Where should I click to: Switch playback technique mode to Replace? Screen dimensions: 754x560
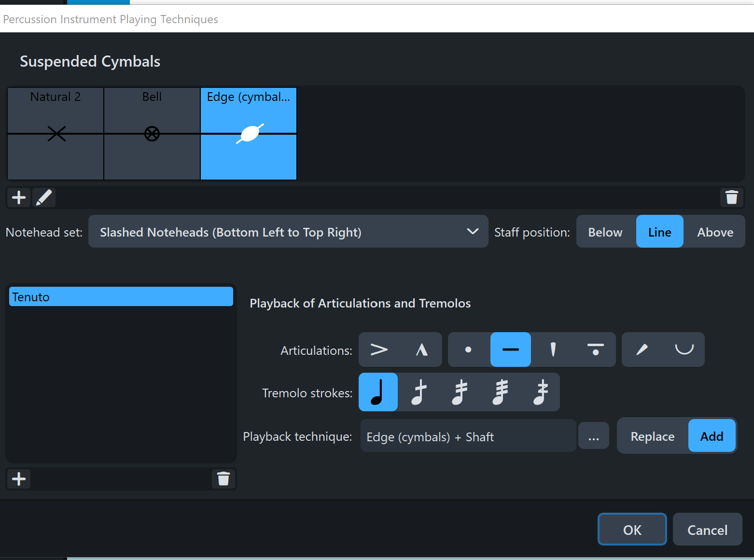tap(653, 436)
